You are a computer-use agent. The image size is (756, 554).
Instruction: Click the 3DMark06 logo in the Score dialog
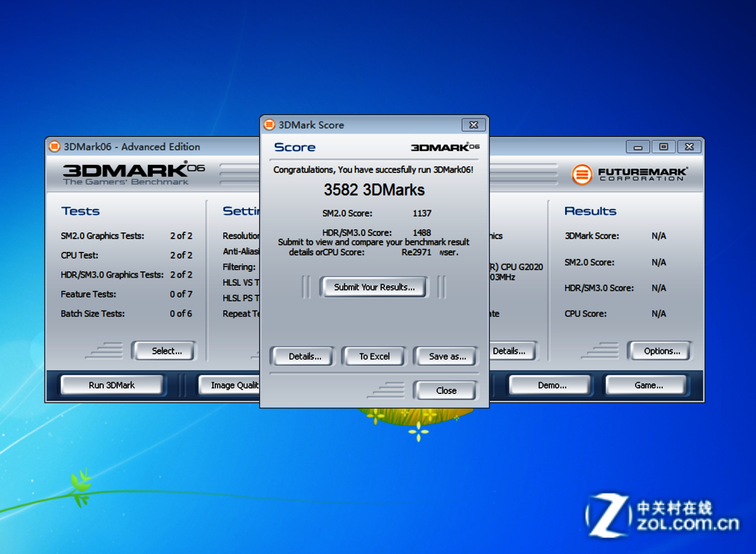[x=445, y=147]
